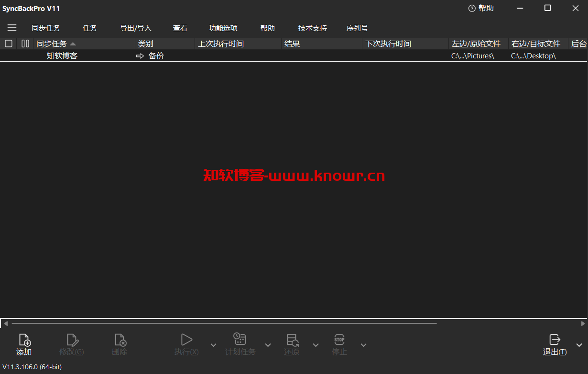Click the 计划任务 schedule icon

pos(240,340)
